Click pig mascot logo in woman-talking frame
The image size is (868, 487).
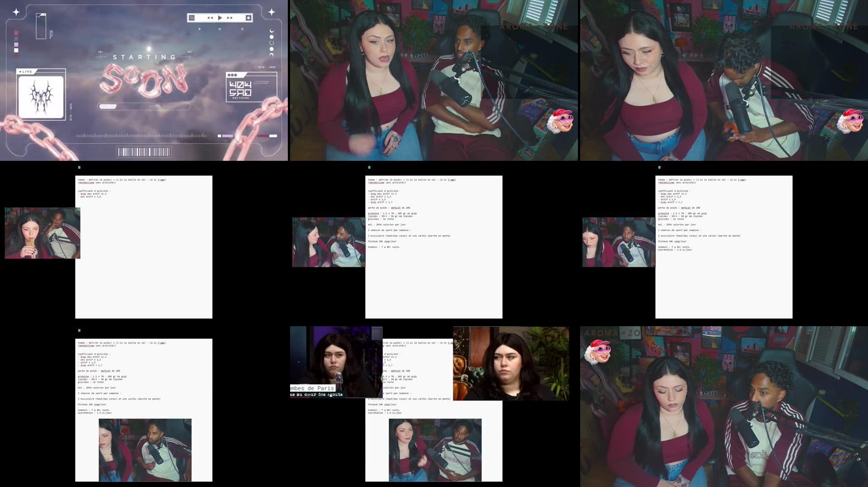click(x=560, y=121)
